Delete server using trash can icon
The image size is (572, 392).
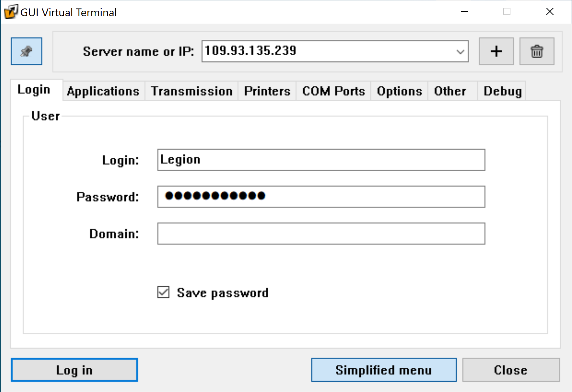point(537,51)
